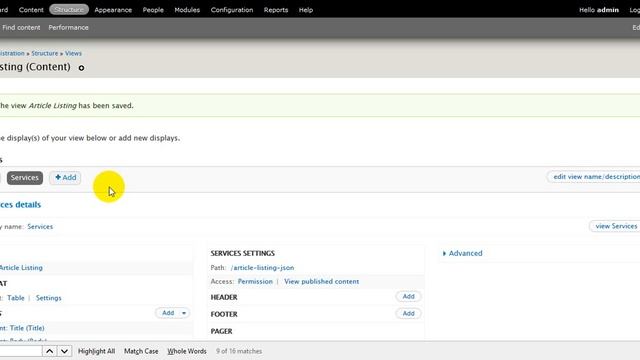
Task: Open the dropdown arrow next to fields Add
Action: click(184, 313)
